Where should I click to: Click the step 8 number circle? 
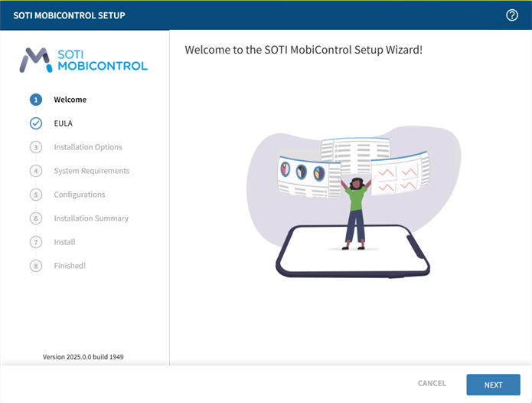click(x=36, y=266)
